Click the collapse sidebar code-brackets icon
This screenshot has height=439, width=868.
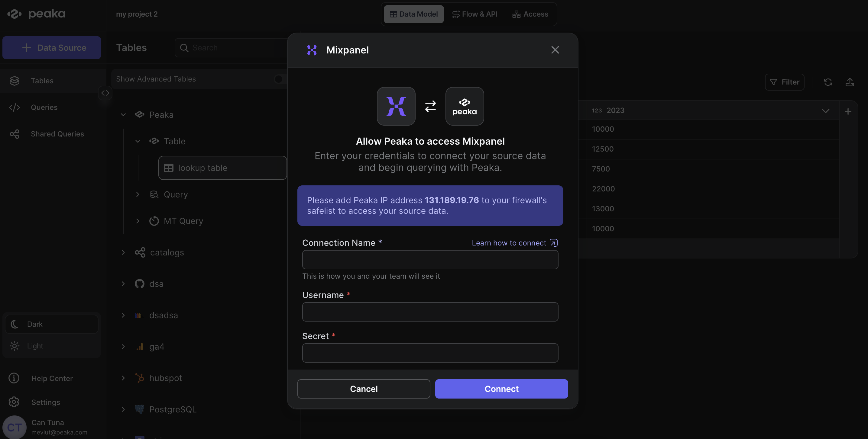click(x=105, y=93)
